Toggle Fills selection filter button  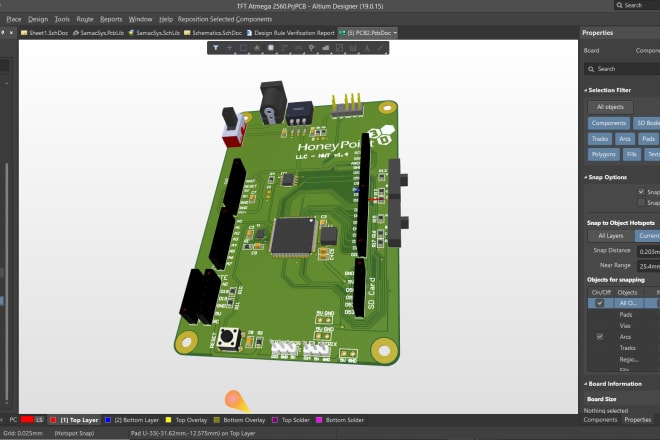(x=632, y=154)
